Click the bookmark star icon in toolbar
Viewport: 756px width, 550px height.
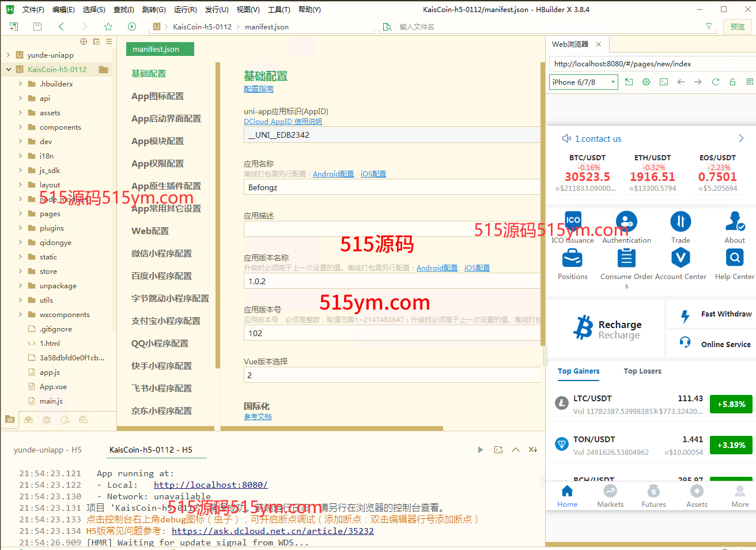pyautogui.click(x=108, y=27)
